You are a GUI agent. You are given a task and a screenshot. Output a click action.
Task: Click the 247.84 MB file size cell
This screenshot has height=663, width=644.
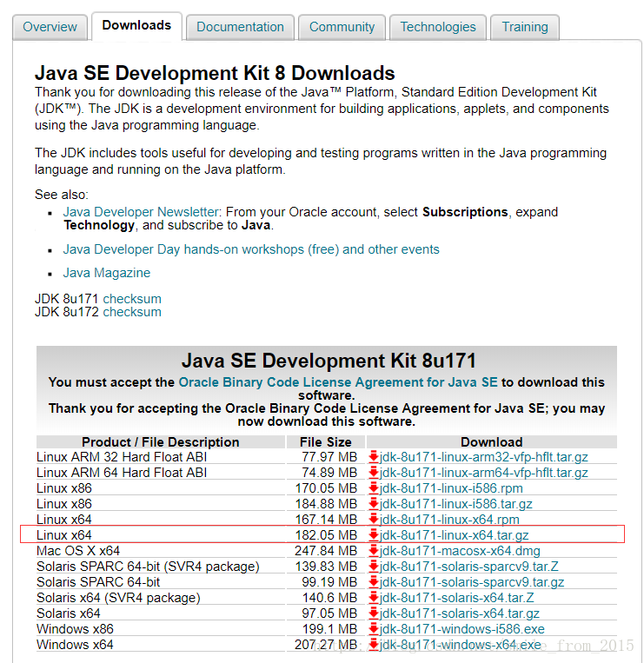click(326, 551)
